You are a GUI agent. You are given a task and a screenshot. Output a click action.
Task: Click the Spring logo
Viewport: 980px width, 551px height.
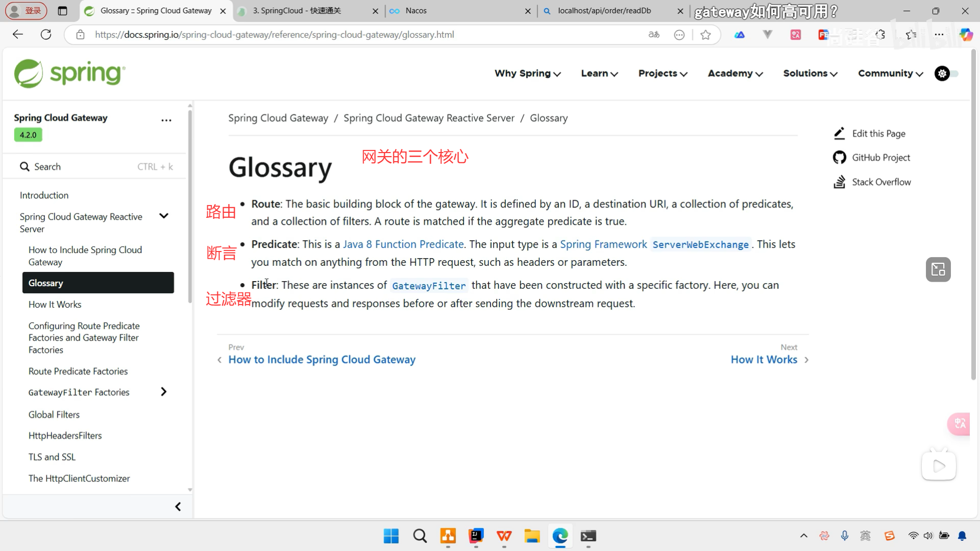pos(70,73)
